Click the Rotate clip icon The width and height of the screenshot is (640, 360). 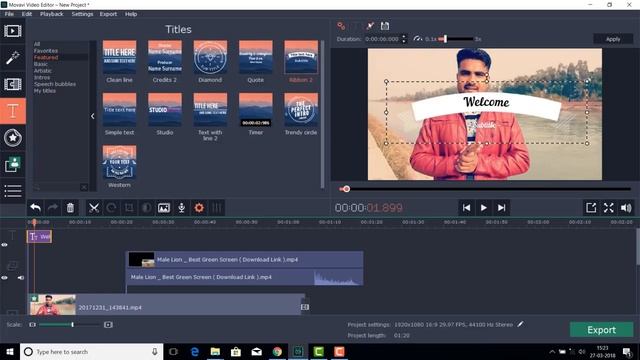(111, 208)
